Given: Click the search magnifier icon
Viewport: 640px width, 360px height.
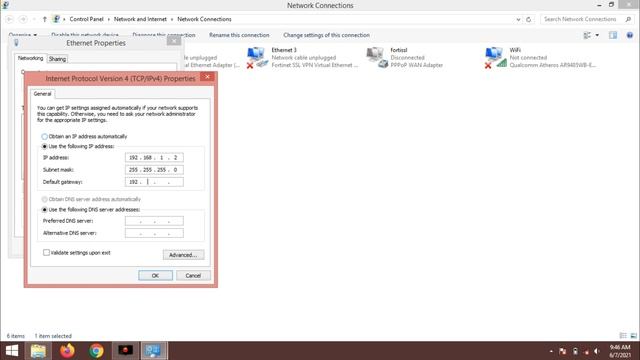Looking at the screenshot, I should pyautogui.click(x=628, y=19).
